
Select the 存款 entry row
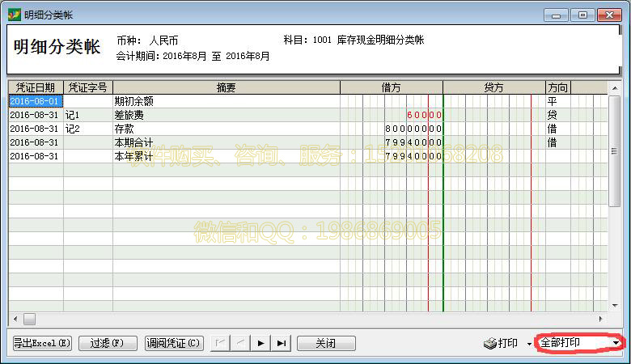[x=226, y=129]
